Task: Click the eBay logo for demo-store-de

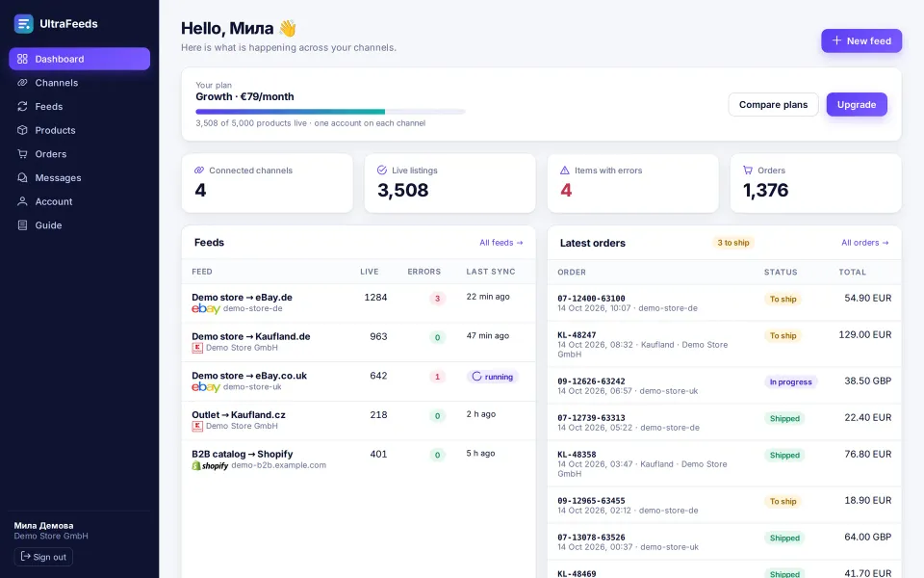Action: (206, 308)
